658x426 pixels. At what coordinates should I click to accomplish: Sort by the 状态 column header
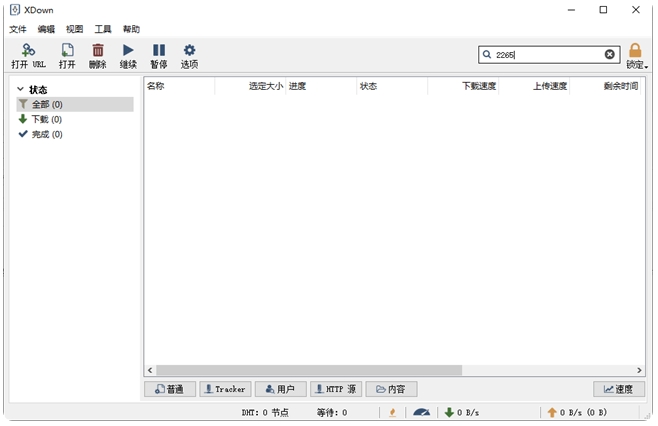392,86
